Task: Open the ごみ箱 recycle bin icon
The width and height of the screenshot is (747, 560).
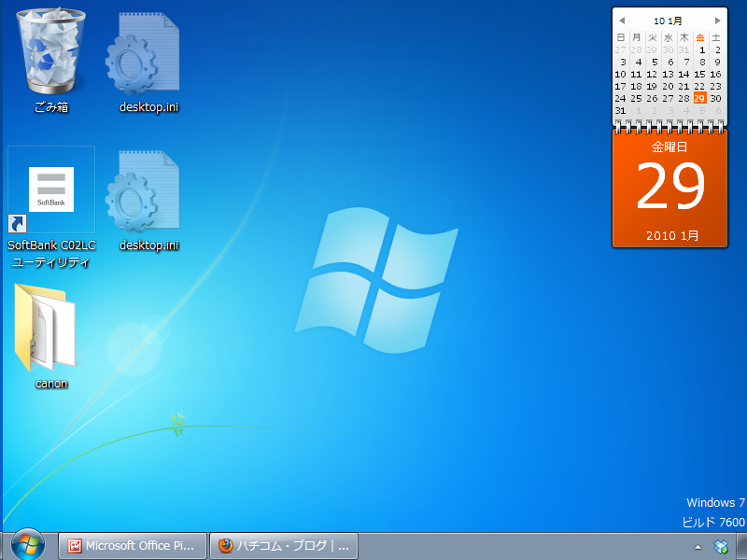Action: (51, 60)
